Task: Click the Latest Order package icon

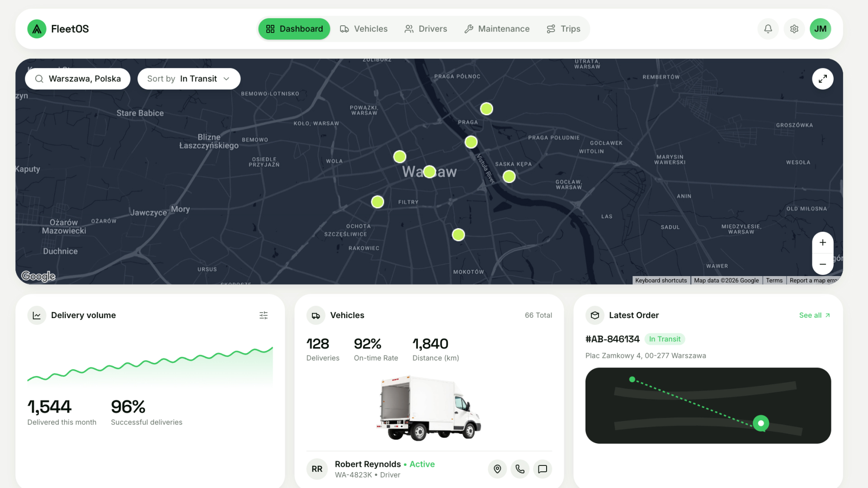Action: pos(595,315)
